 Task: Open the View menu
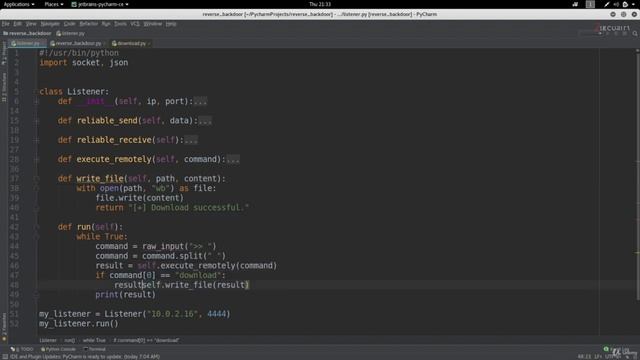coord(31,24)
